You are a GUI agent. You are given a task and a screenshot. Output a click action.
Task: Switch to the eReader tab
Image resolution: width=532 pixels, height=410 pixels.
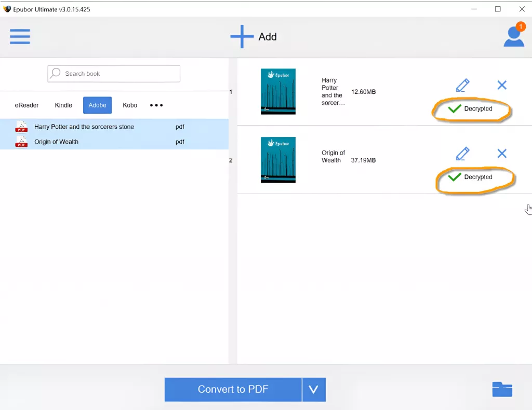click(27, 105)
